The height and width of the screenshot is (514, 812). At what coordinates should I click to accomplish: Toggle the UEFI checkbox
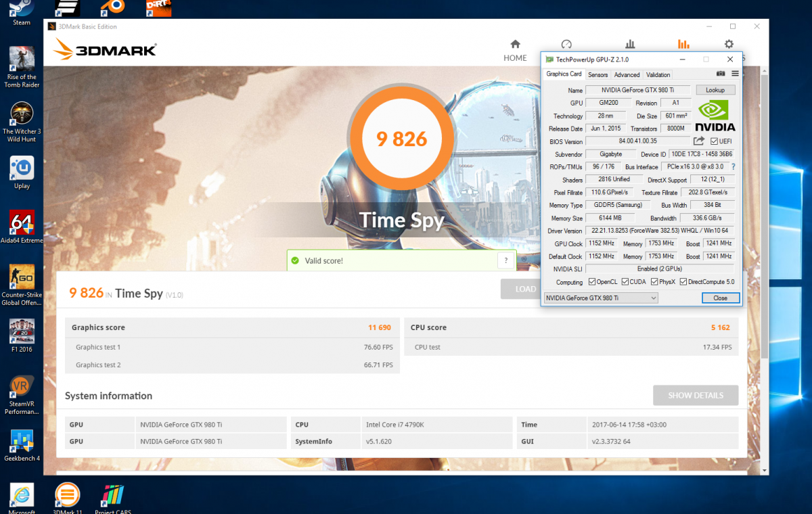click(715, 141)
